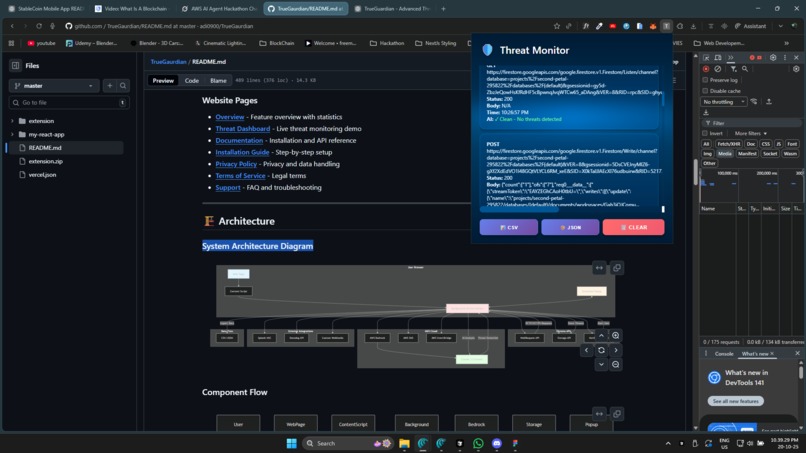Toggle the Img request filter
Viewport: 806px width, 453px height.
[708, 153]
